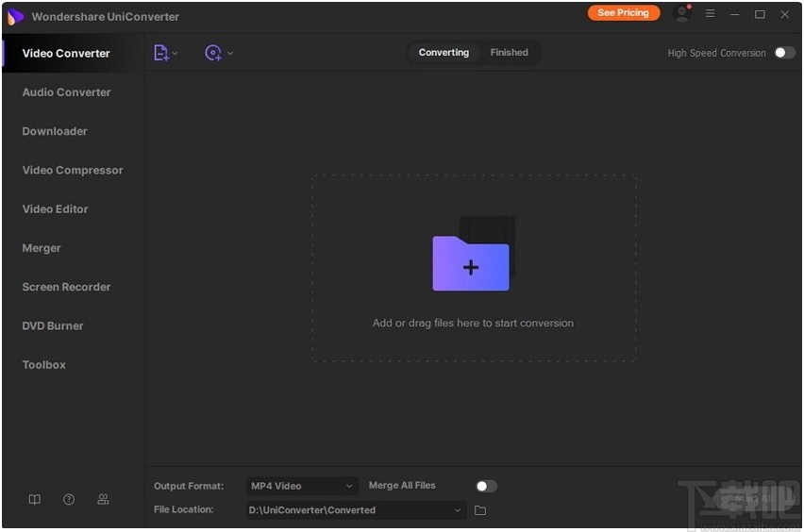Expand the Load DVD dropdown arrow
The height and width of the screenshot is (532, 804).
(x=230, y=53)
